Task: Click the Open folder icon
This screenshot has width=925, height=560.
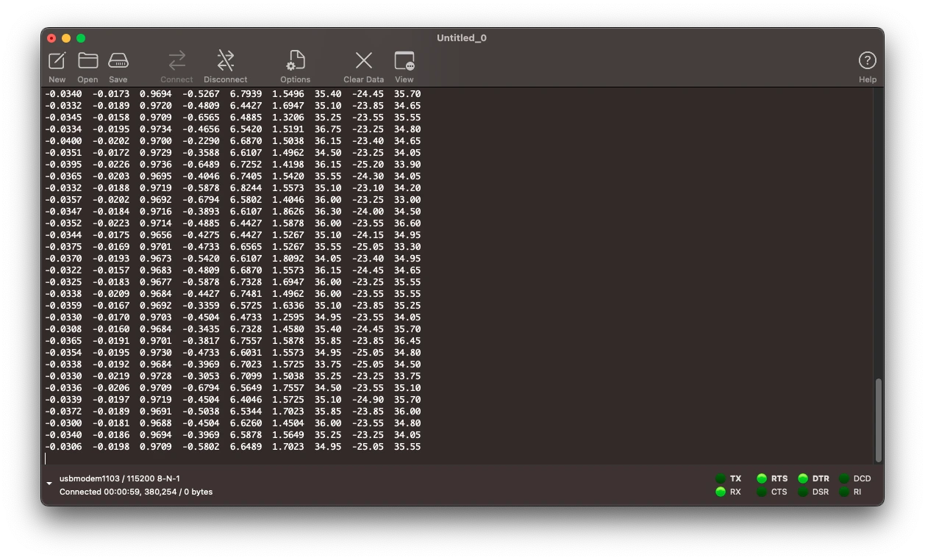Action: (87, 61)
